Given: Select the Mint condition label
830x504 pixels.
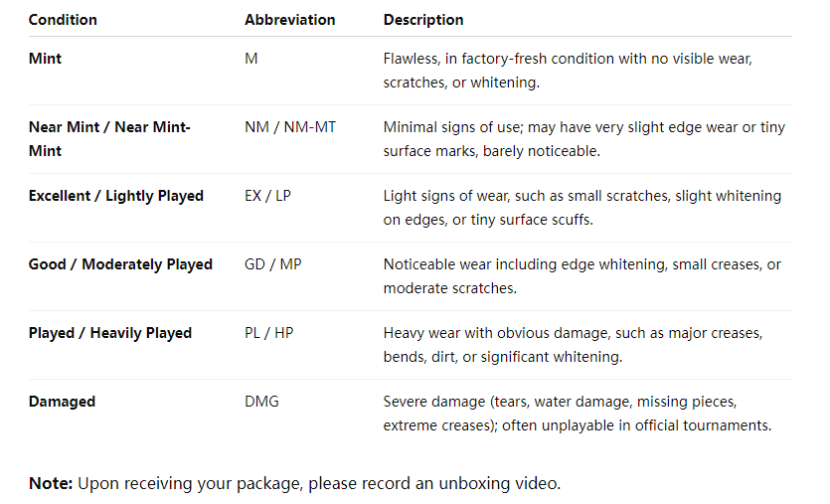Looking at the screenshot, I should (45, 59).
